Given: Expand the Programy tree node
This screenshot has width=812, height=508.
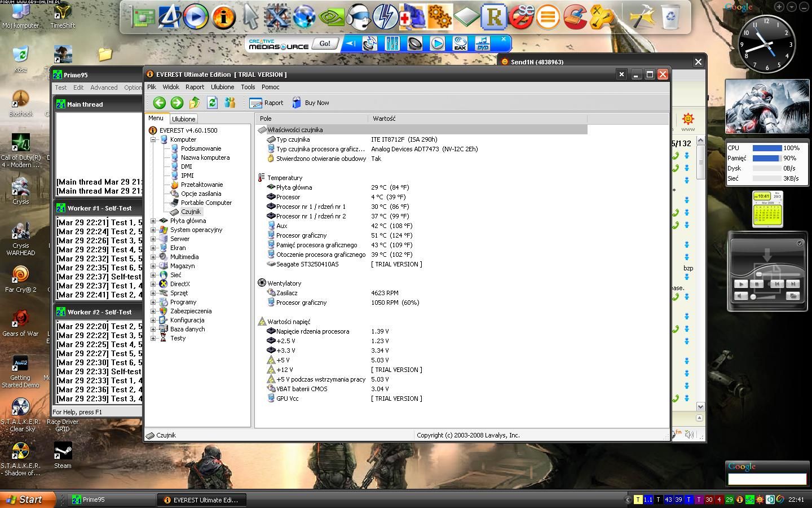Looking at the screenshot, I should [x=153, y=302].
